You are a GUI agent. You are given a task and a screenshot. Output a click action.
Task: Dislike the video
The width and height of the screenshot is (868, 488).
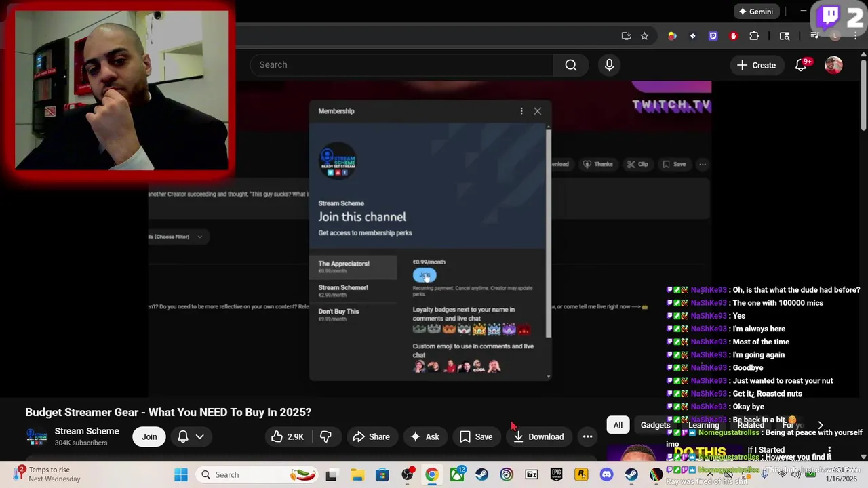(x=325, y=436)
